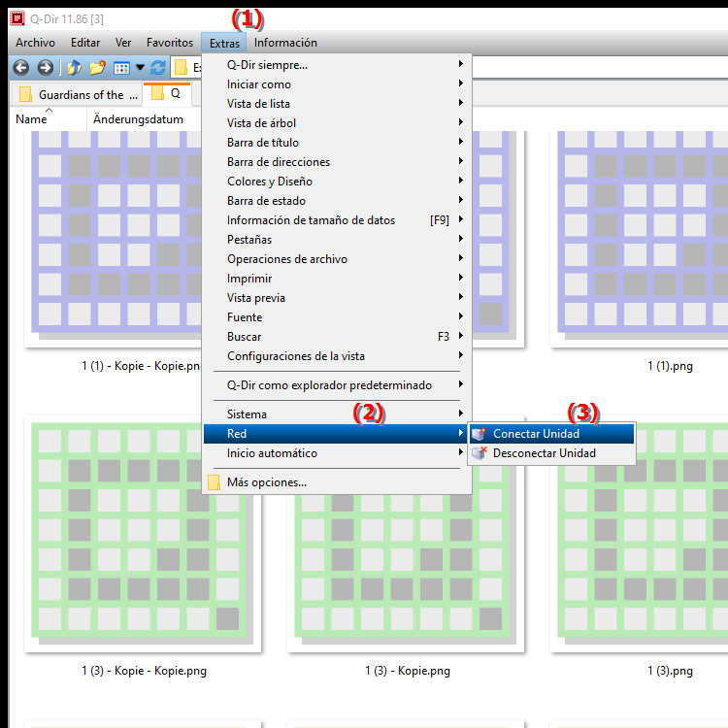Image resolution: width=728 pixels, height=728 pixels.
Task: Open the view mode dropdown arrow
Action: tap(140, 68)
